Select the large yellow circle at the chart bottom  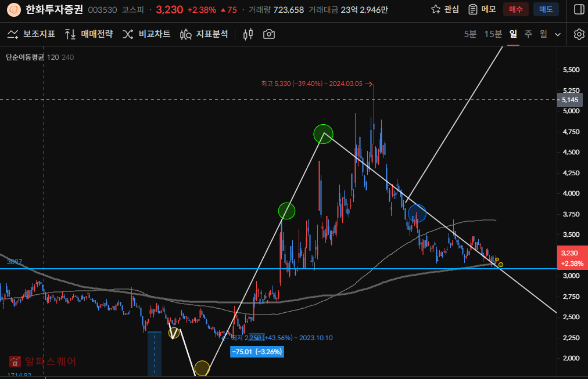point(202,368)
